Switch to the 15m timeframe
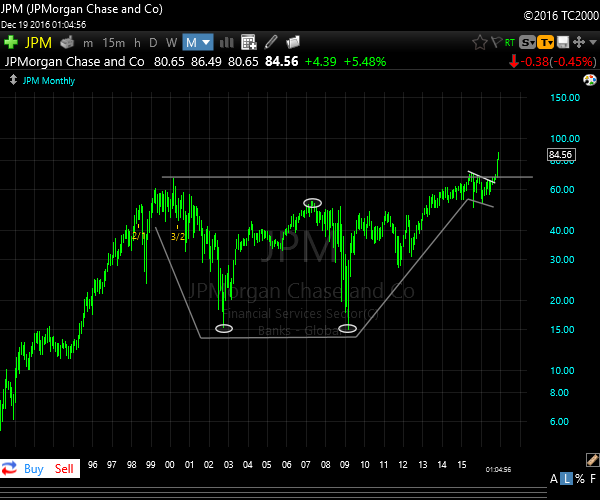Viewport: 600px width, 500px height. (114, 42)
